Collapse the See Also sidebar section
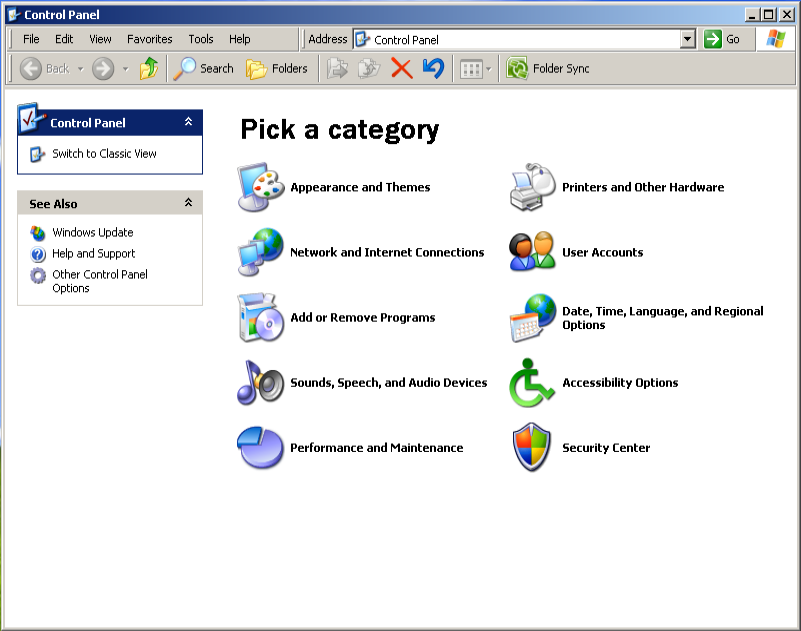 point(189,202)
